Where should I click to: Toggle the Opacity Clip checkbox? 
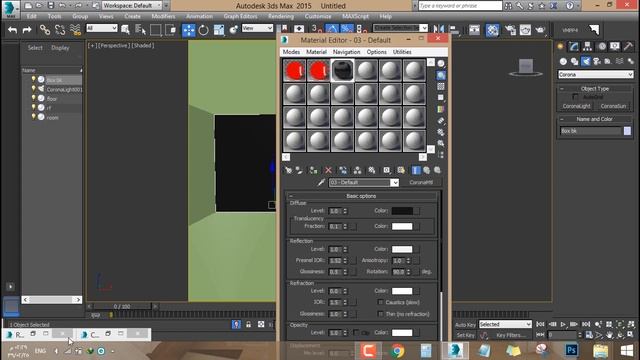[356, 333]
